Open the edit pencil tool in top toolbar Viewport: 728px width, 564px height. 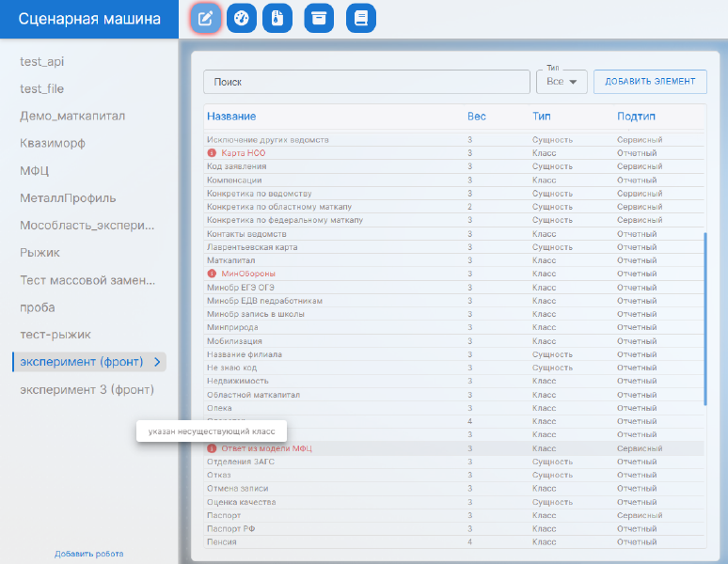tap(205, 19)
